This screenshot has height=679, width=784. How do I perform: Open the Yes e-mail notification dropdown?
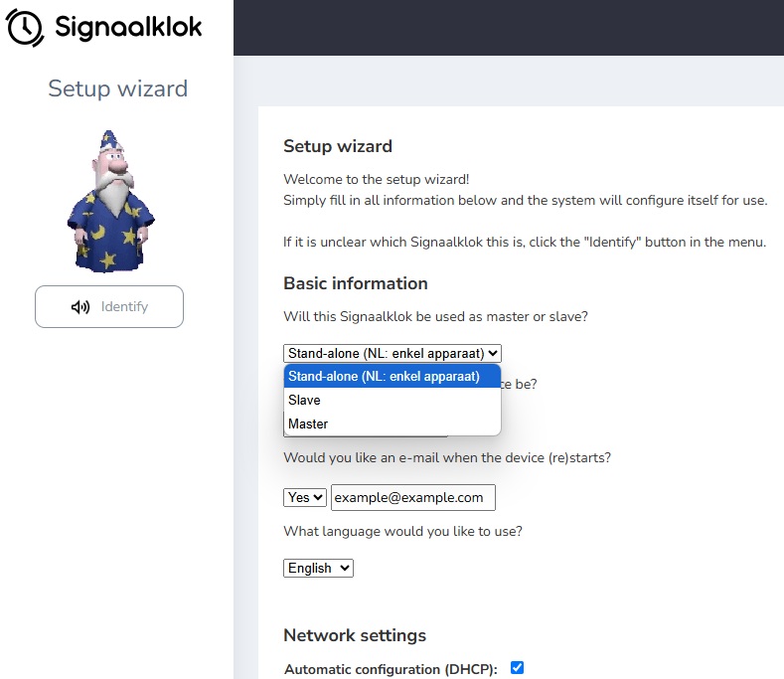(305, 497)
